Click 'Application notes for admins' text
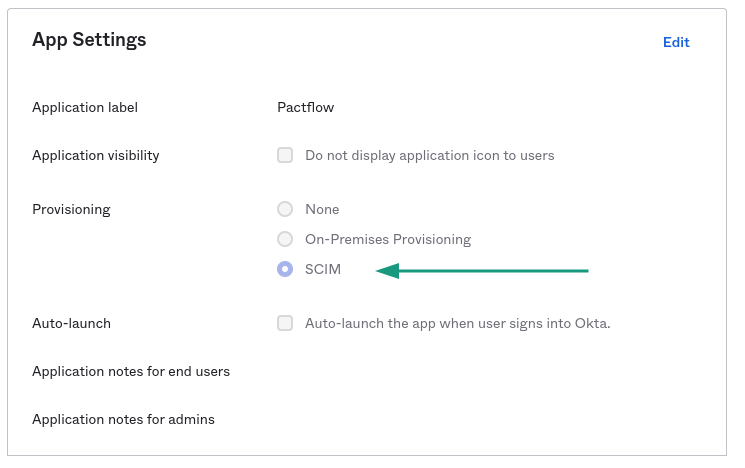The image size is (745, 468). coord(123,419)
